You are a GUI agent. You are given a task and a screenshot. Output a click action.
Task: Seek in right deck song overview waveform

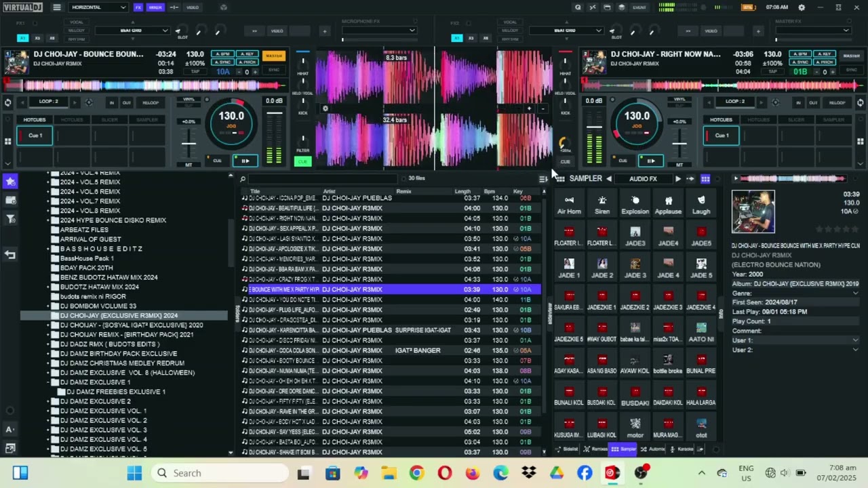coord(723,85)
